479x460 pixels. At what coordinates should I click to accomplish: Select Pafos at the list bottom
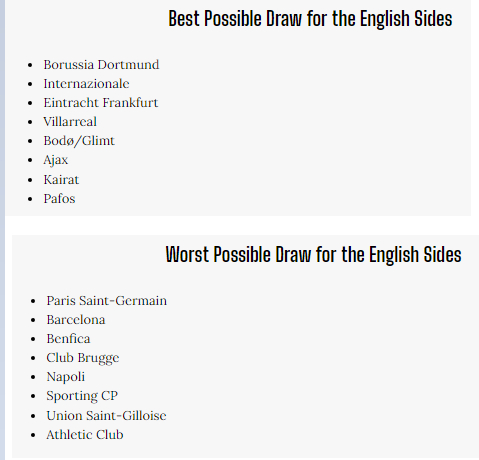(x=59, y=199)
